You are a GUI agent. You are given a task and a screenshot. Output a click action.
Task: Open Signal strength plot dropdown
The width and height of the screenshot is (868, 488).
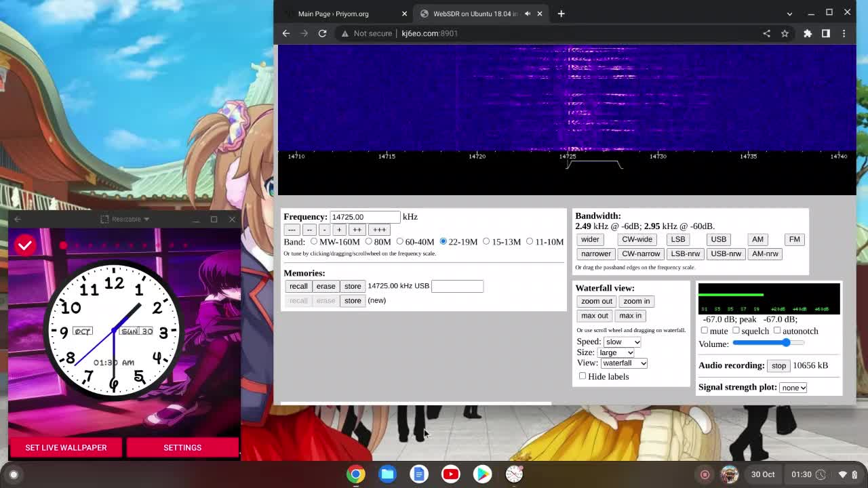[x=793, y=388]
